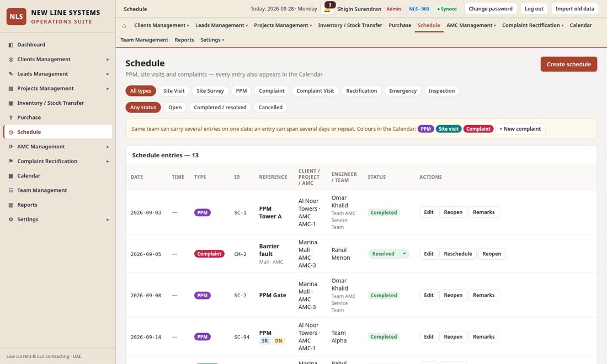Click the DN tag on SC-94 row
The height and width of the screenshot is (364, 607).
click(278, 341)
